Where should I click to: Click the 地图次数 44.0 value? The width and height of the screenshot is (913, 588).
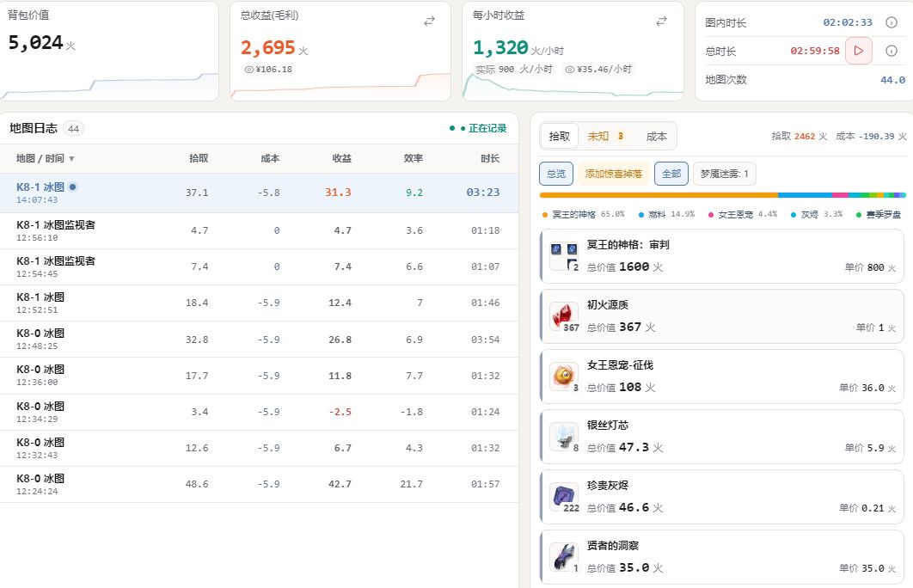tap(892, 80)
